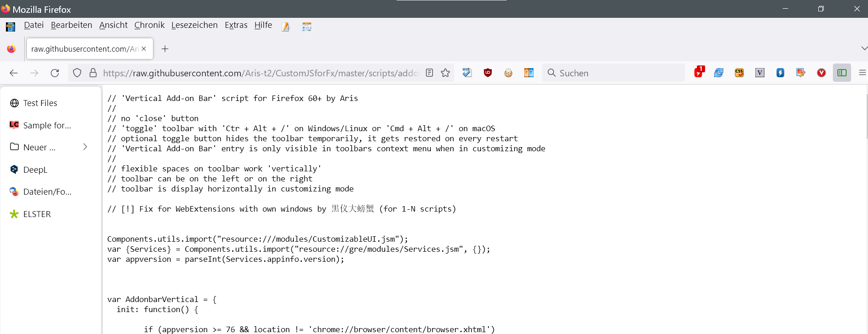
Task: Open Sample for... bookmark
Action: pyautogui.click(x=51, y=125)
